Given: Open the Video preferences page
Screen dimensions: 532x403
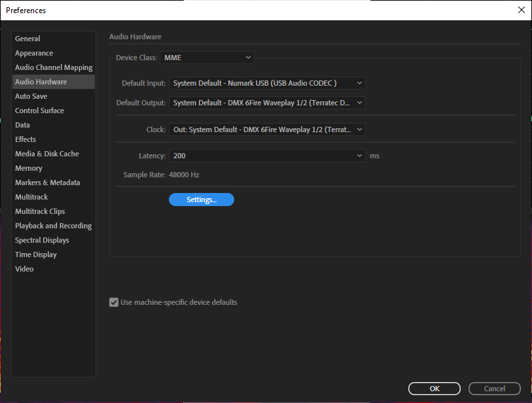Looking at the screenshot, I should [24, 268].
